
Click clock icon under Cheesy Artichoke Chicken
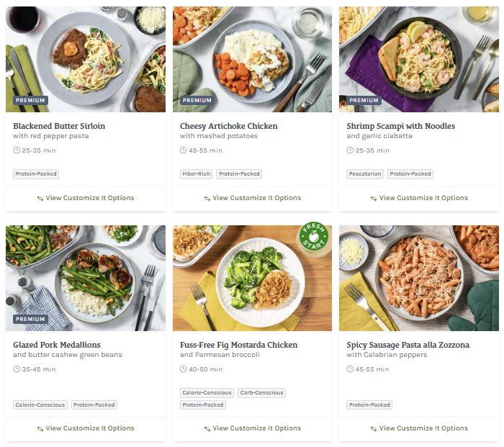tap(183, 150)
